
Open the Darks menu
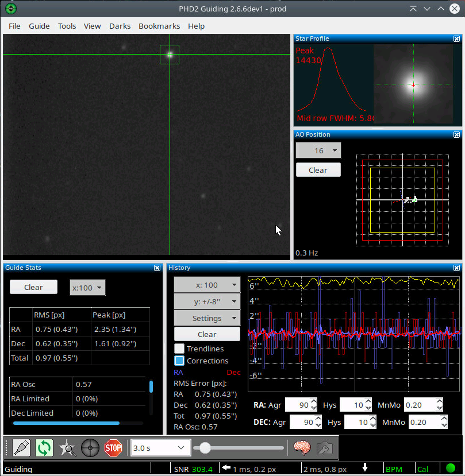click(x=120, y=26)
